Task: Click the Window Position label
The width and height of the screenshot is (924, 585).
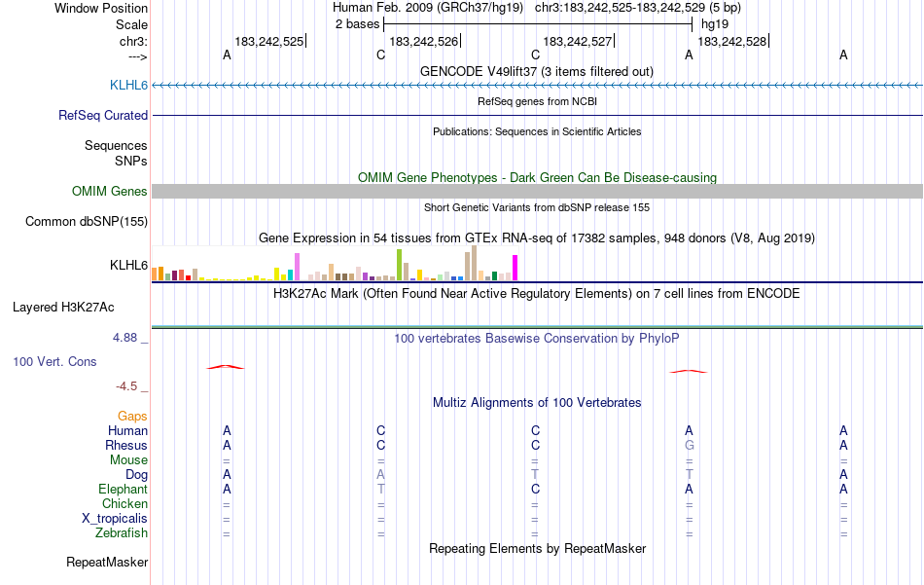Action: click(101, 8)
